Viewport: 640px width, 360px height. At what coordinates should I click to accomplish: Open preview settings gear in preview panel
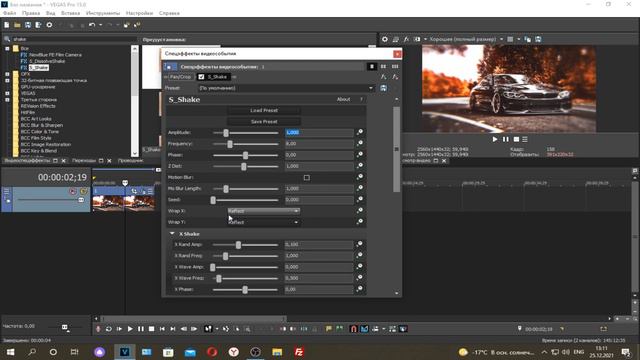pos(384,39)
